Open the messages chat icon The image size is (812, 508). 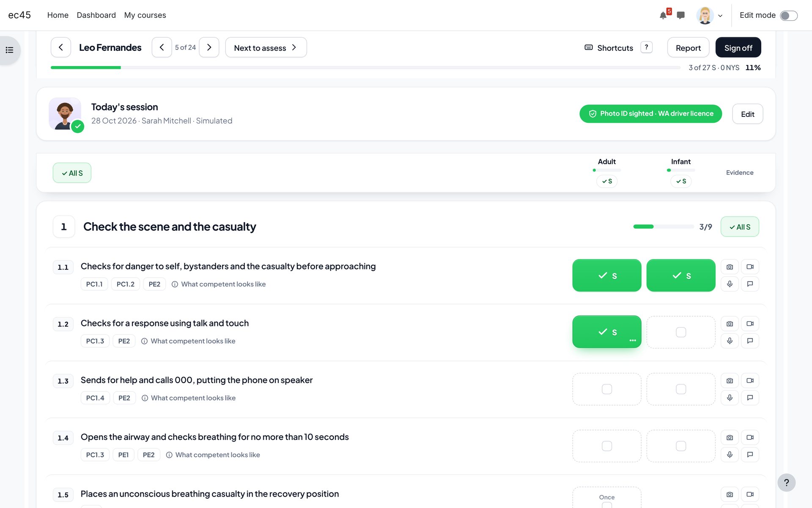(680, 16)
